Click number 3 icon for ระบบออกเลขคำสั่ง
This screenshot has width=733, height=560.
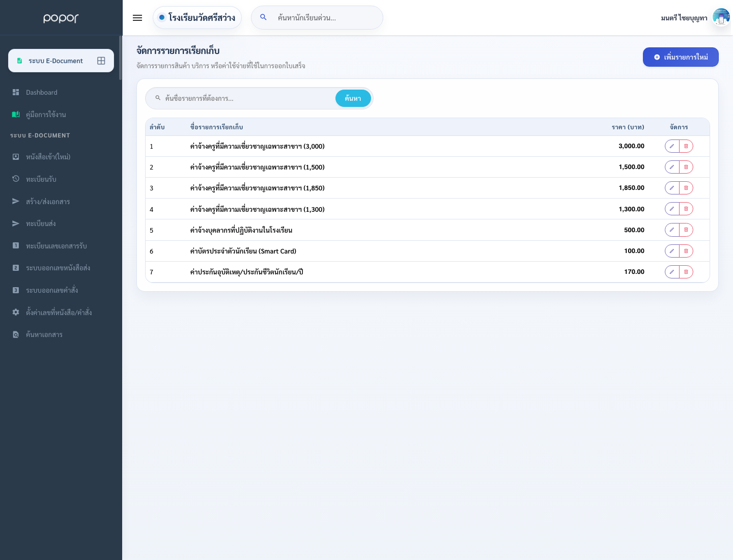[16, 290]
